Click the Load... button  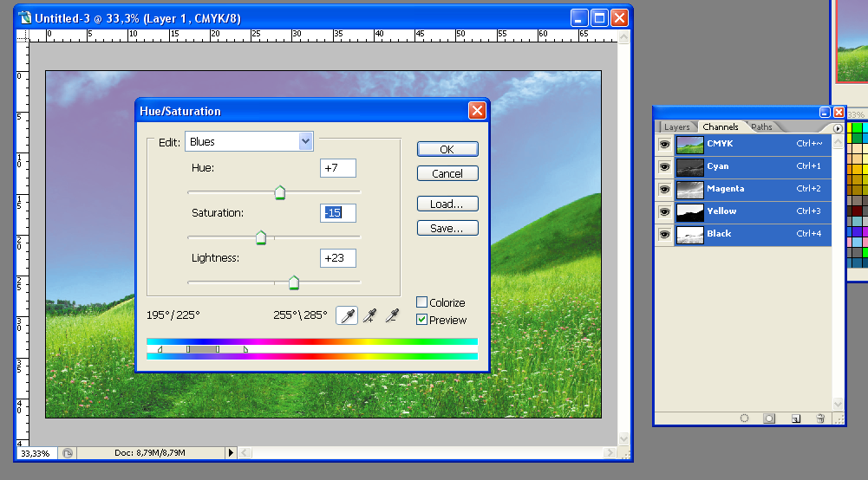447,204
